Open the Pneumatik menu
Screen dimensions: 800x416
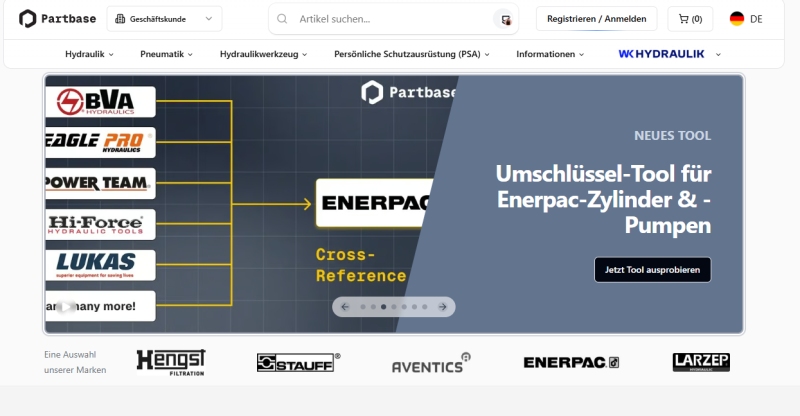click(166, 54)
